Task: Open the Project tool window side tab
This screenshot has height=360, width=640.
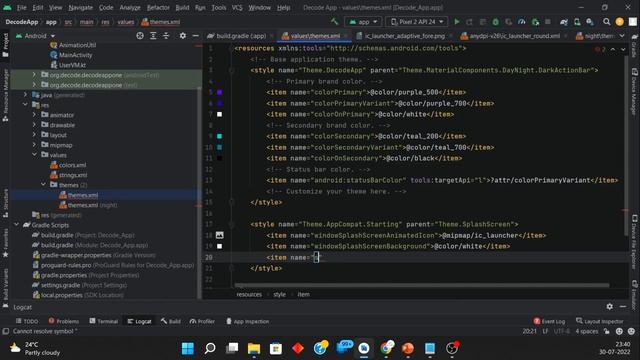Action: (x=5, y=45)
